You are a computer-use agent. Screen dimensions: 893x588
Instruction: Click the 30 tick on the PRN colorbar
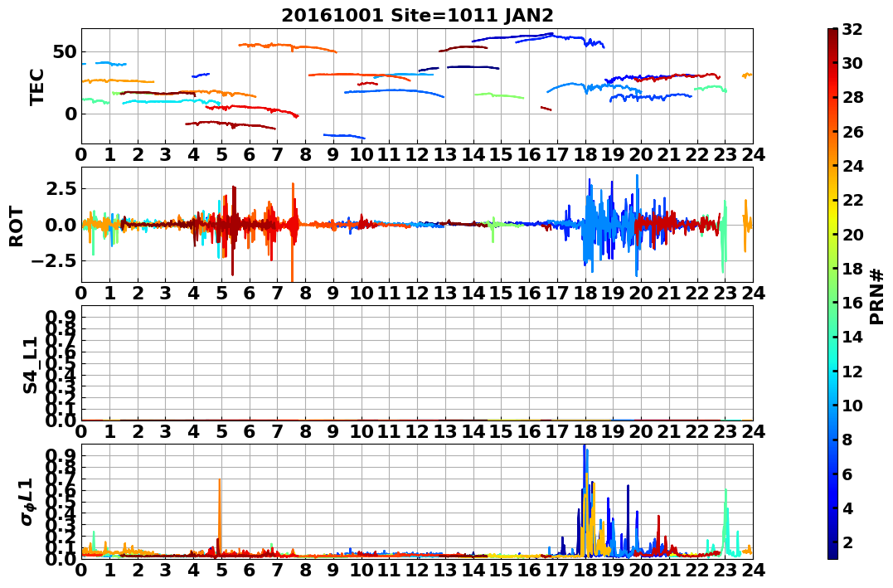pyautogui.click(x=852, y=63)
